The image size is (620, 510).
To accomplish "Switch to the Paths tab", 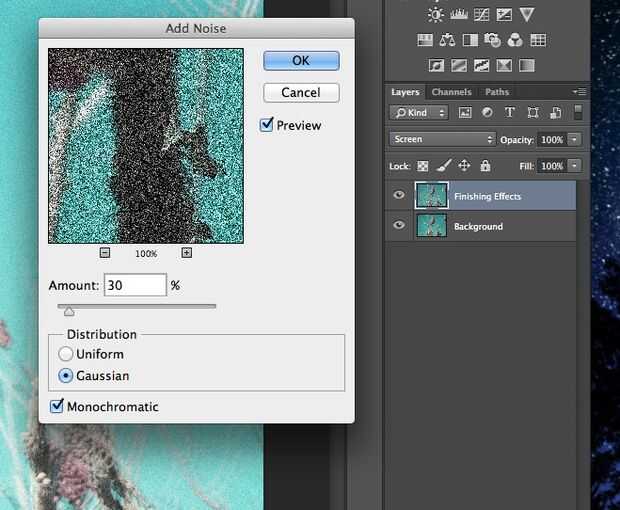I will point(497,92).
